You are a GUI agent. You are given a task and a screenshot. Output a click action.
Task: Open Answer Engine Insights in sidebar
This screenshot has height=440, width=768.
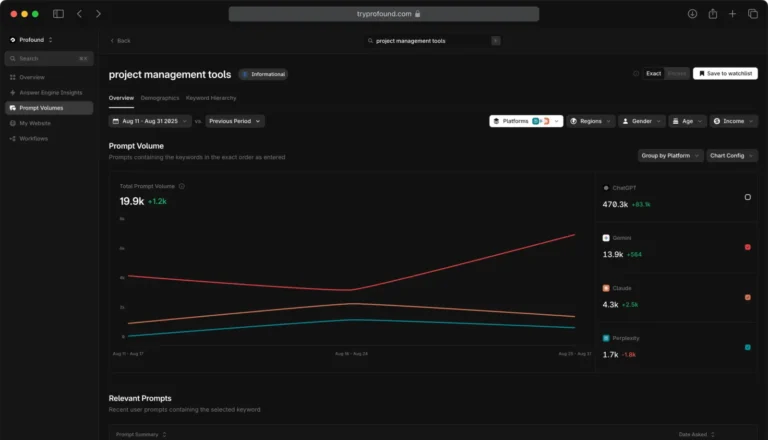50,93
